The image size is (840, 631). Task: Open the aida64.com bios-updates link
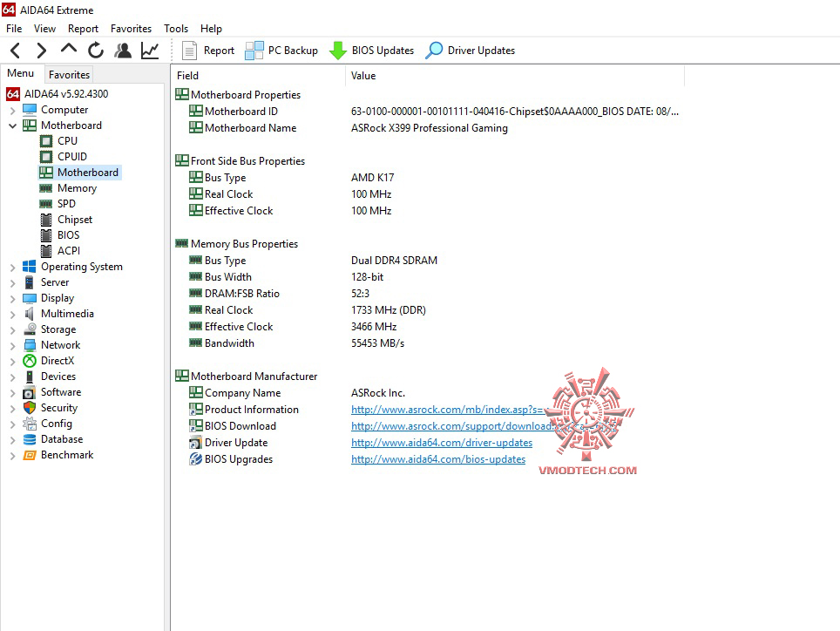pos(438,459)
